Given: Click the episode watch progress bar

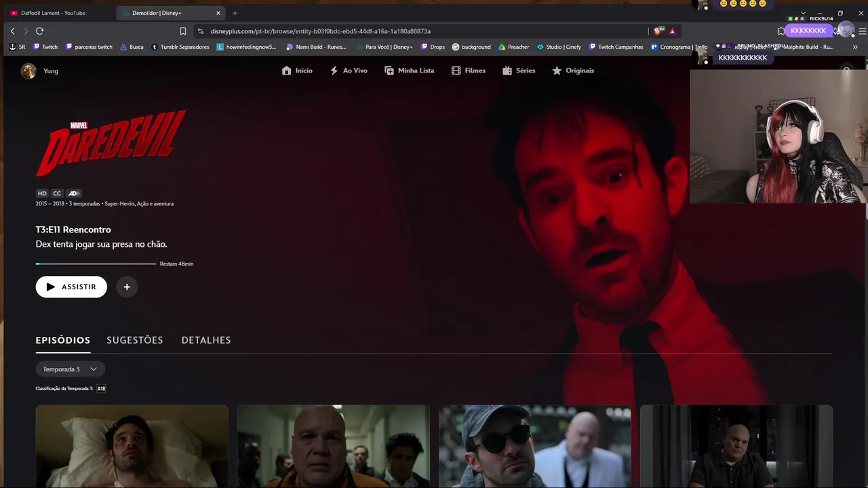Looking at the screenshot, I should coord(96,264).
